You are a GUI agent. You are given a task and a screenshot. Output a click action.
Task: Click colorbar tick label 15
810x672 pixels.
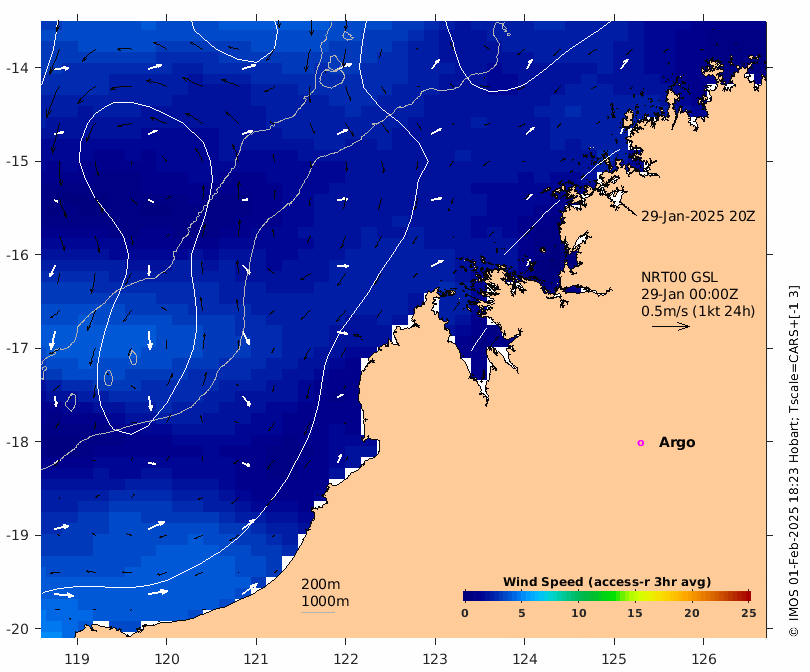click(x=635, y=613)
